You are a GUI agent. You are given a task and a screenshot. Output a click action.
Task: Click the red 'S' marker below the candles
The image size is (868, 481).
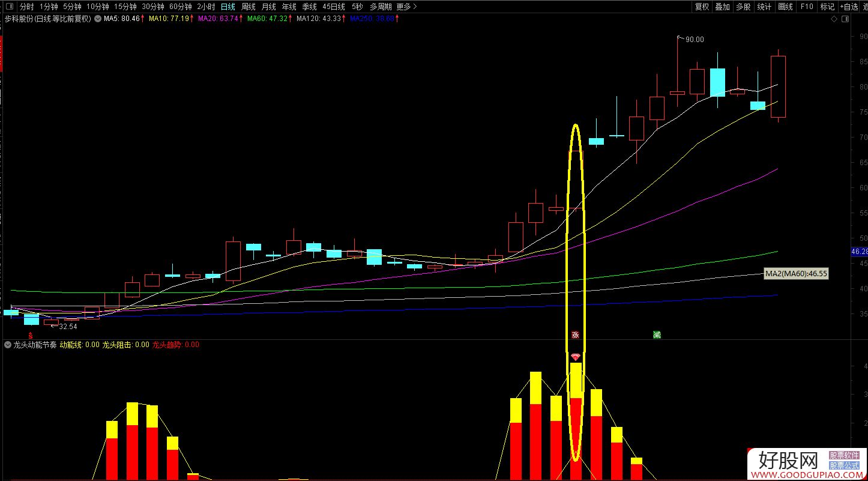coord(29,334)
